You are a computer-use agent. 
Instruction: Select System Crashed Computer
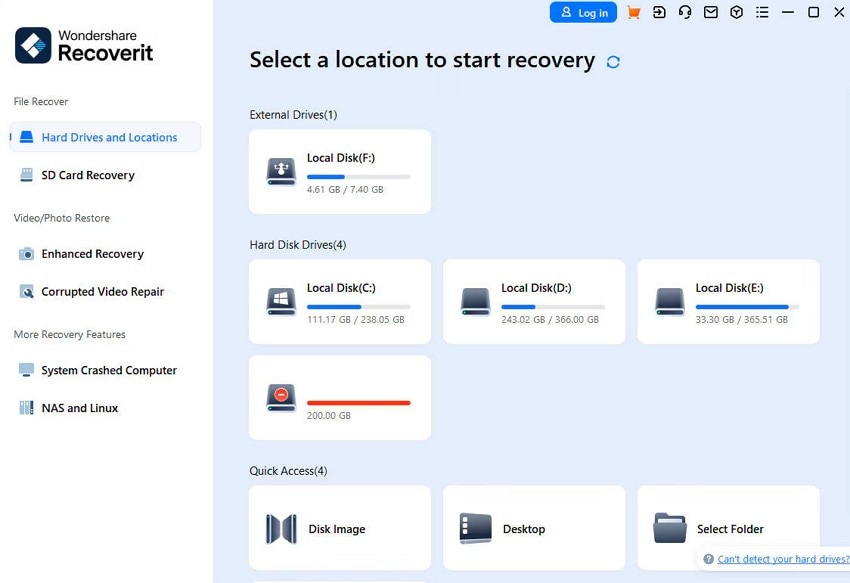[x=109, y=370]
